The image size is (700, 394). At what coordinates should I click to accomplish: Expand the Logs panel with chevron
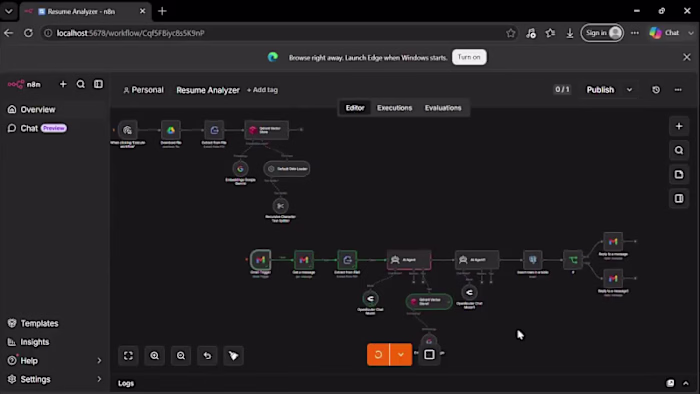686,383
